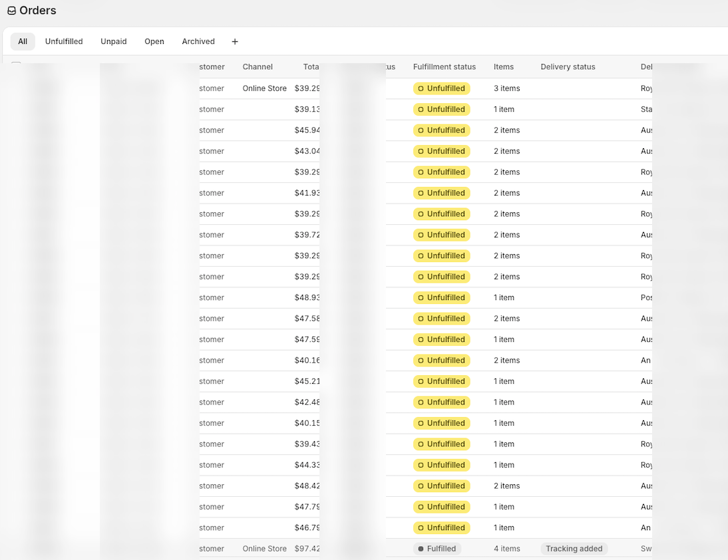Toggle the select-all orders checkbox
728x560 pixels.
[x=16, y=67]
